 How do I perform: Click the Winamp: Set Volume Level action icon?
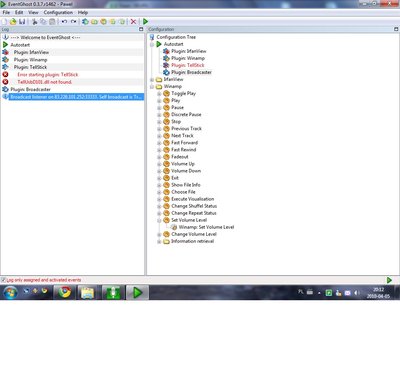(x=174, y=227)
